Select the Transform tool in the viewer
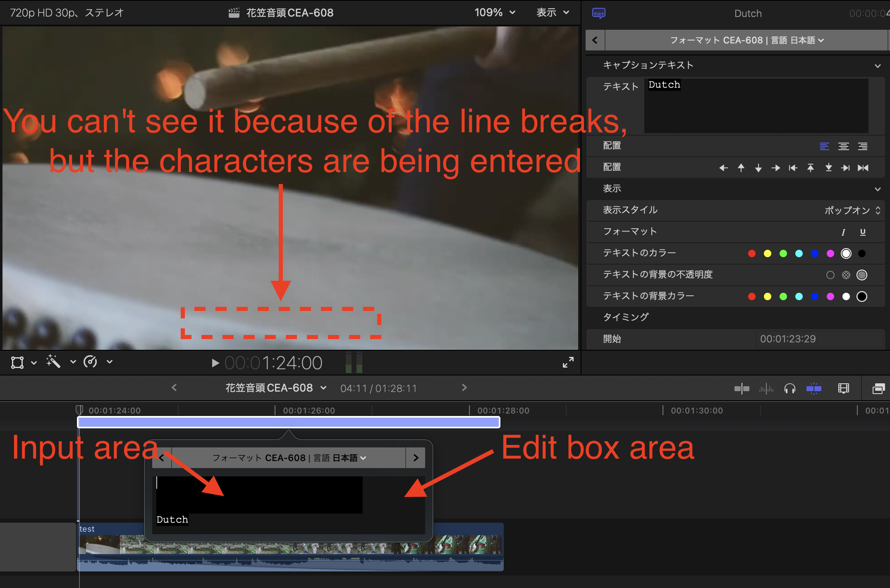This screenshot has height=588, width=890. click(17, 362)
